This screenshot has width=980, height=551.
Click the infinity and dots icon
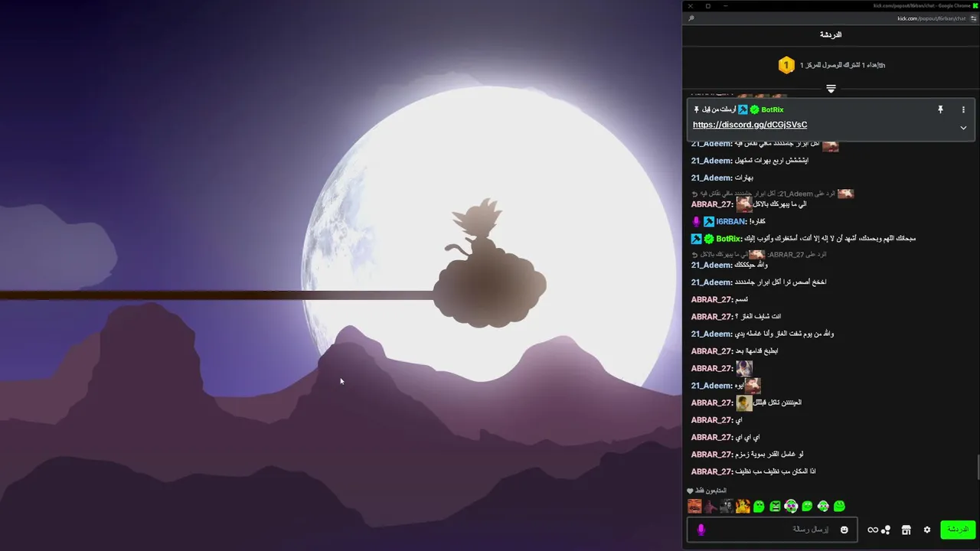879,530
